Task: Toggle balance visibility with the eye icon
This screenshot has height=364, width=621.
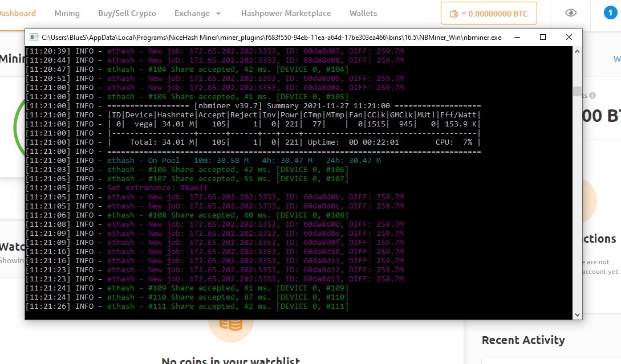Action: 570,13
